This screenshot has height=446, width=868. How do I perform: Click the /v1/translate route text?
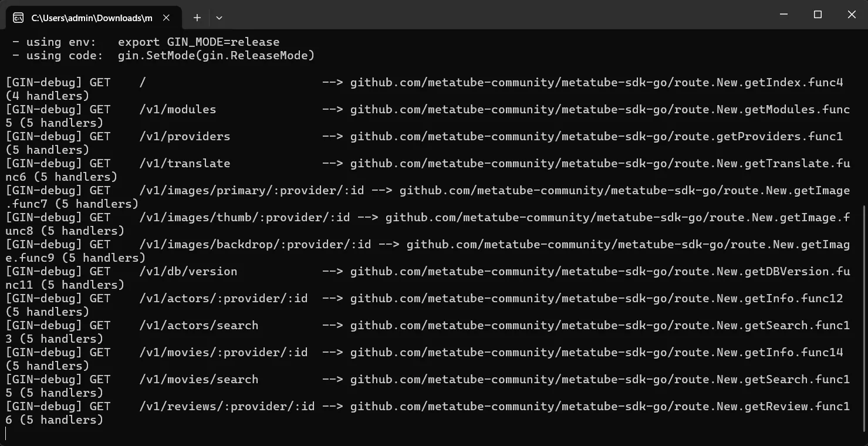click(x=184, y=164)
